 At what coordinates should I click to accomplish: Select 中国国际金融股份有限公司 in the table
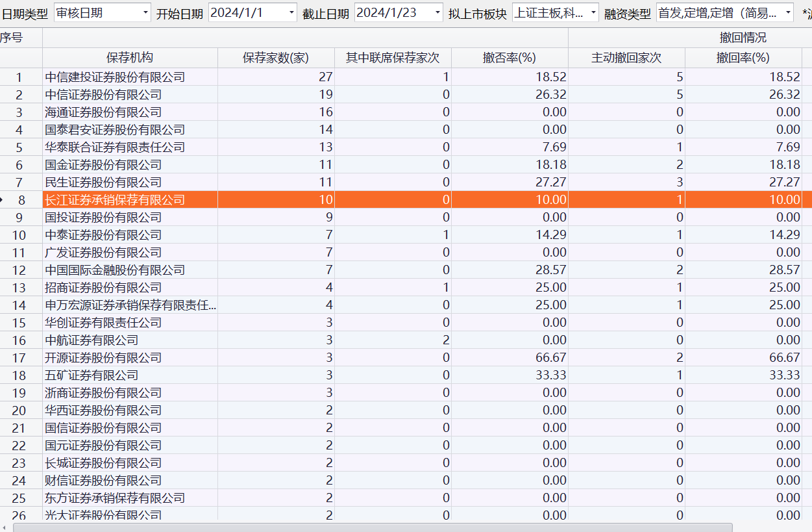(x=115, y=270)
